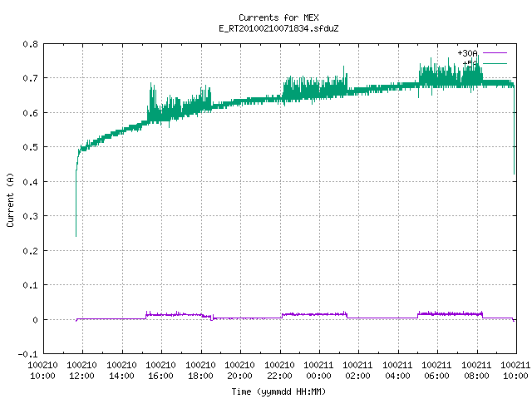Click the 14:00 x-axis time label
The height and width of the screenshot is (399, 532).
click(x=121, y=376)
